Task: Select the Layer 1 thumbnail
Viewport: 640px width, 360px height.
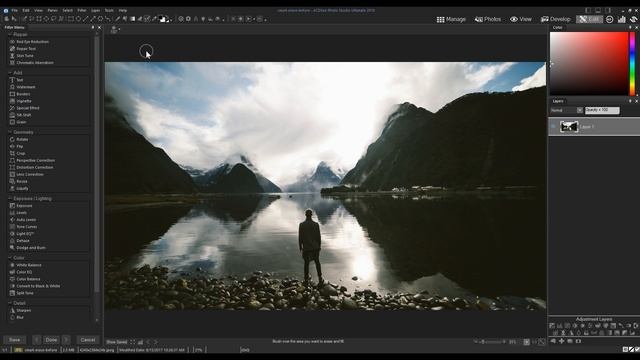Action: (x=569, y=127)
